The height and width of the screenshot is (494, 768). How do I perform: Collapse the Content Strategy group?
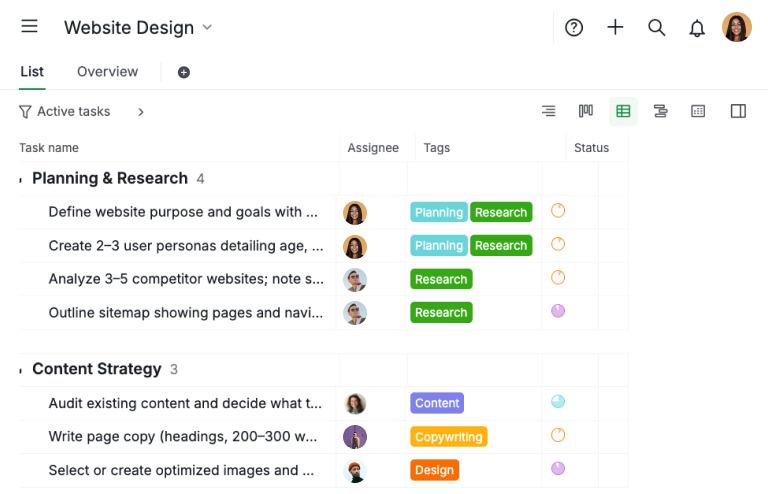[x=21, y=370]
